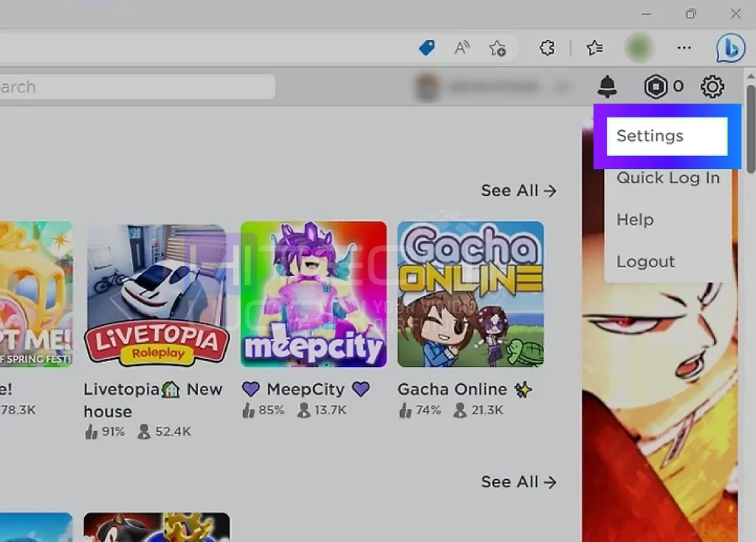Open the browser Extensions puzzle icon
756x542 pixels.
(x=546, y=47)
